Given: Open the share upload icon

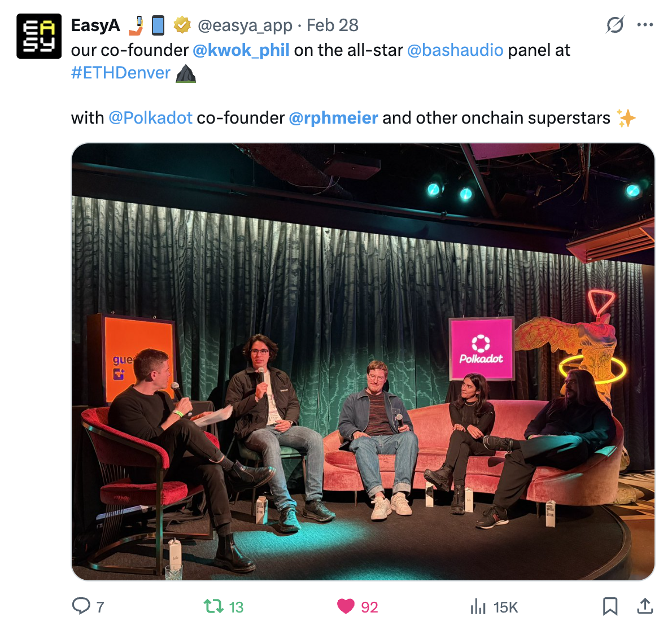Looking at the screenshot, I should tap(645, 606).
